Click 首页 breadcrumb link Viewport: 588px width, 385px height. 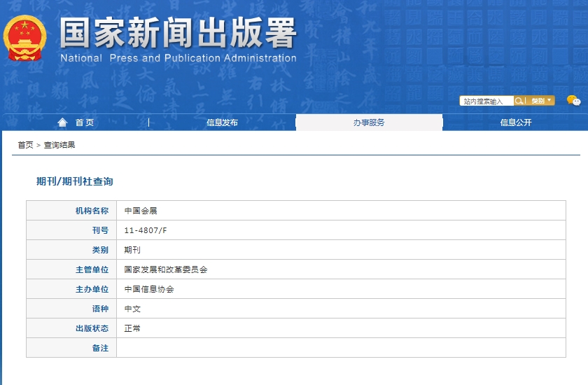[25, 145]
